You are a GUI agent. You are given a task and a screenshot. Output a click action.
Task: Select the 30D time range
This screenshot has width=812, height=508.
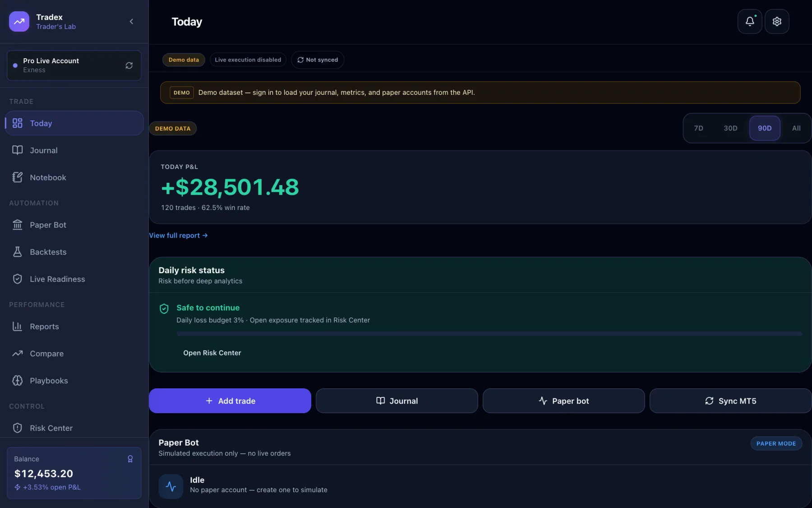coord(730,128)
